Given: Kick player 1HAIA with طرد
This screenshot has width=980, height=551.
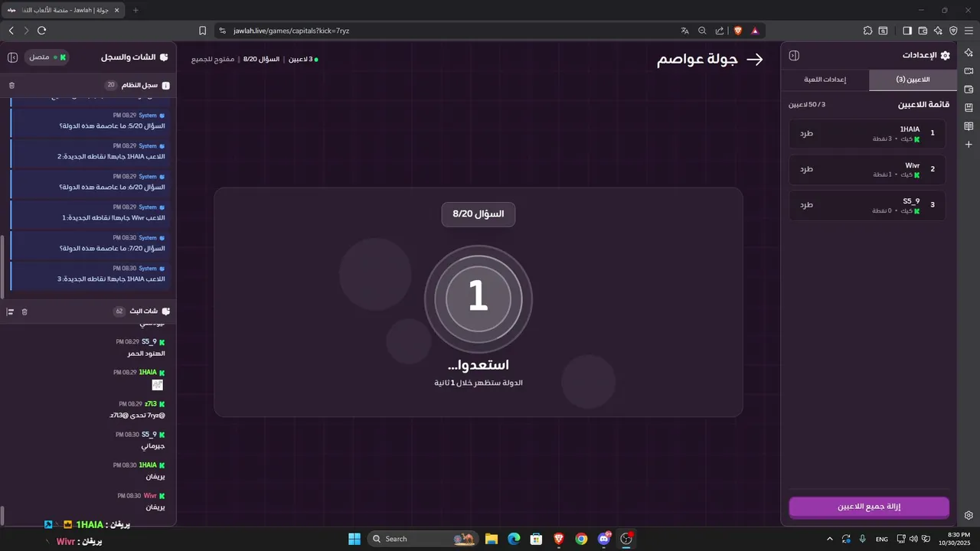Looking at the screenshot, I should [806, 133].
